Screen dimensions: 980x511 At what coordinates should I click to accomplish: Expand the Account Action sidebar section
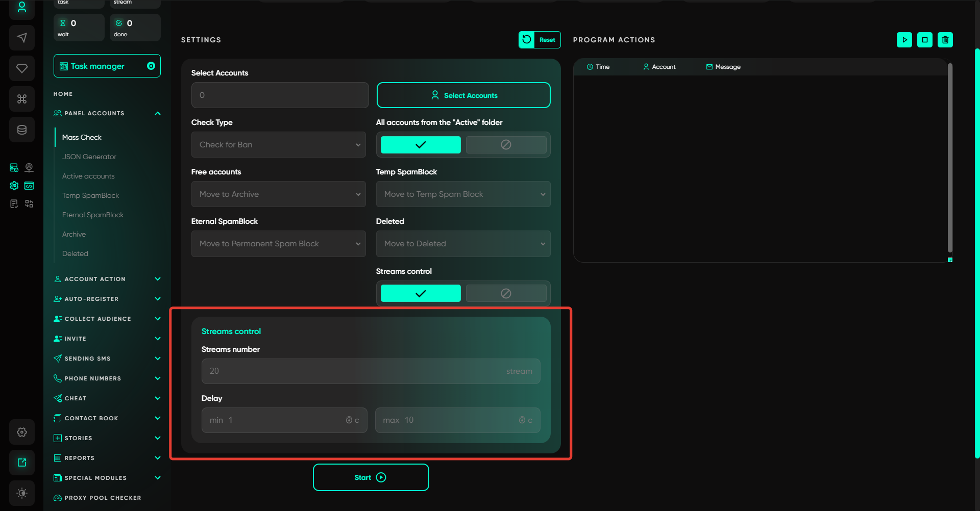(x=107, y=279)
